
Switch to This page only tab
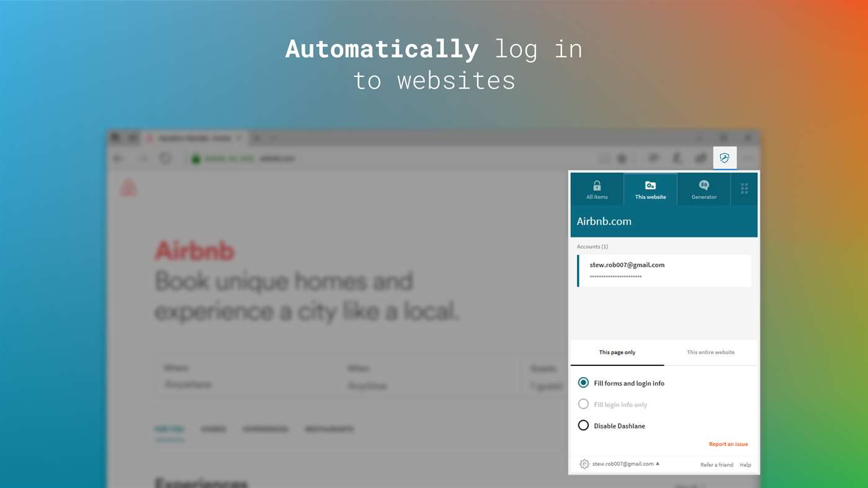click(617, 352)
